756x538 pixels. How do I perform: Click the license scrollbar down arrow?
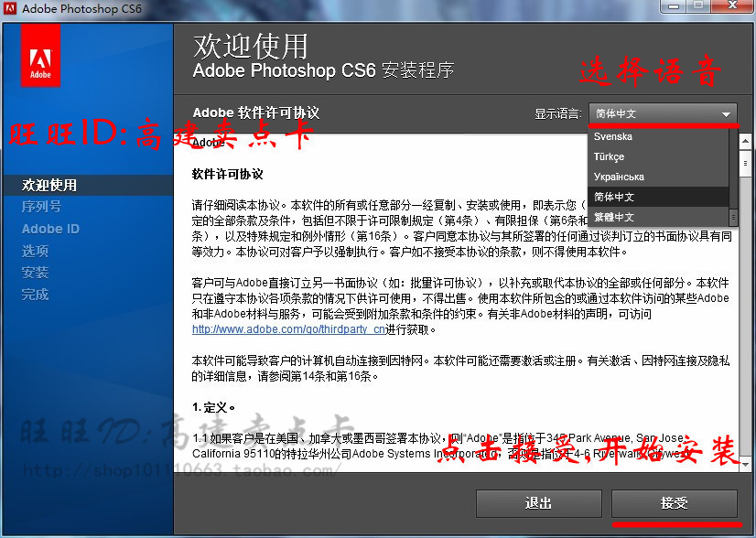point(745,464)
